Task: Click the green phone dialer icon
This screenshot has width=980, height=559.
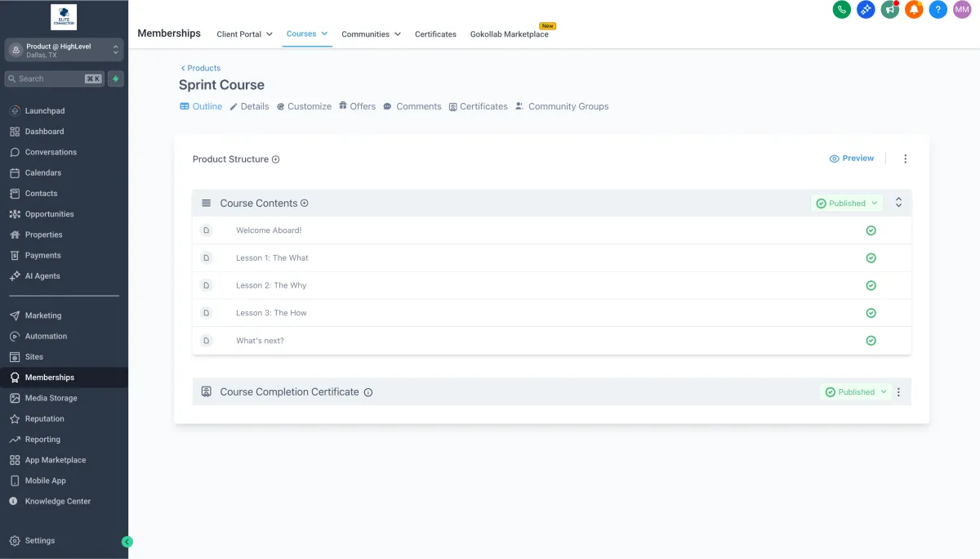Action: (x=841, y=10)
